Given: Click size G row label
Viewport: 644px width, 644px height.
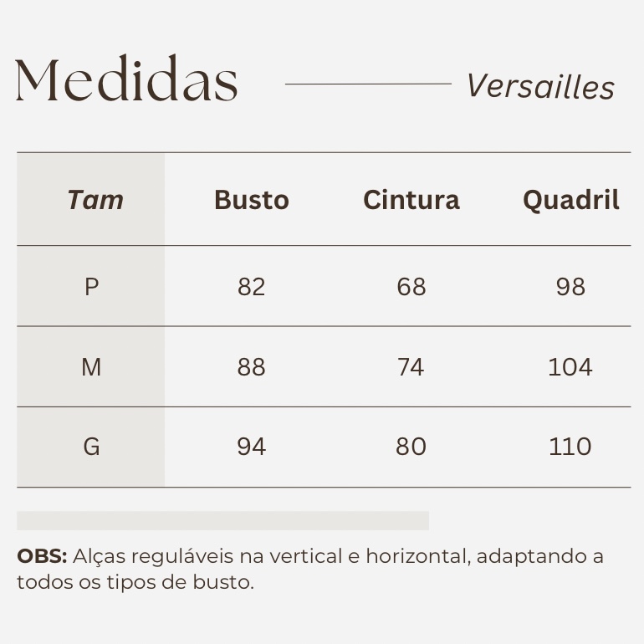Looking at the screenshot, I should pos(91,447).
